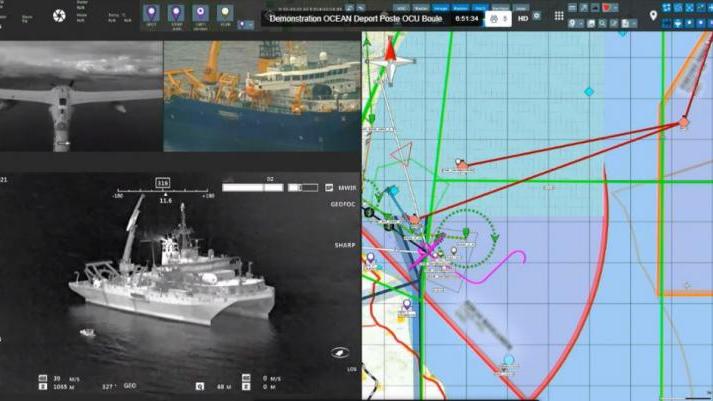Viewport: 713px width, 401px height.
Task: Select the third blue tab above the title
Action: 480,8
